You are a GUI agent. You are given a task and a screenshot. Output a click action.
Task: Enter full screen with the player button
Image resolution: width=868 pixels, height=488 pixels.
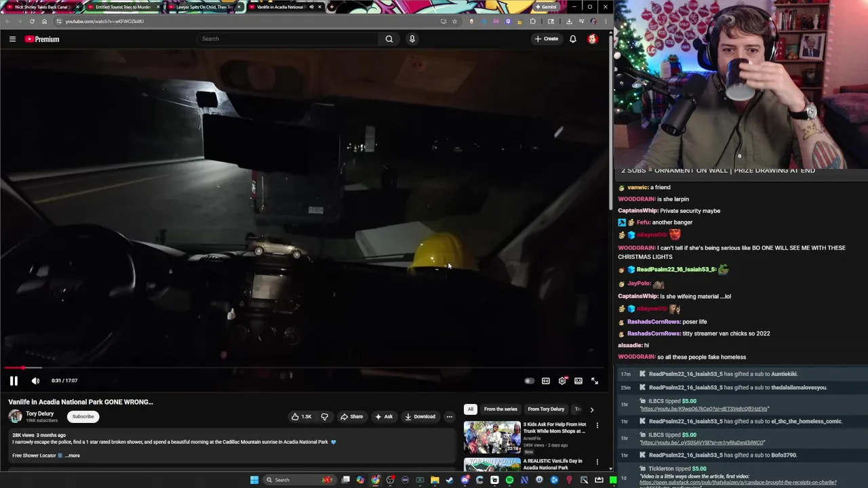click(x=595, y=381)
